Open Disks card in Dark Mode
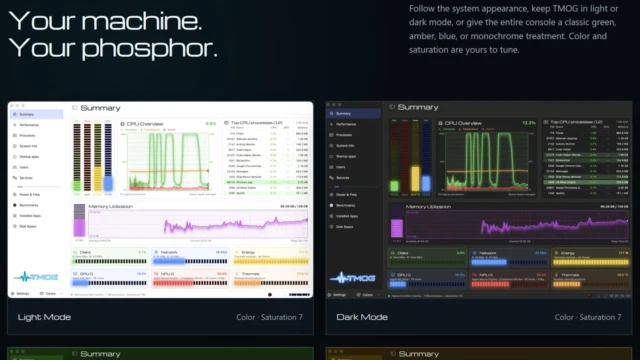This screenshot has width=640, height=360. (x=427, y=258)
